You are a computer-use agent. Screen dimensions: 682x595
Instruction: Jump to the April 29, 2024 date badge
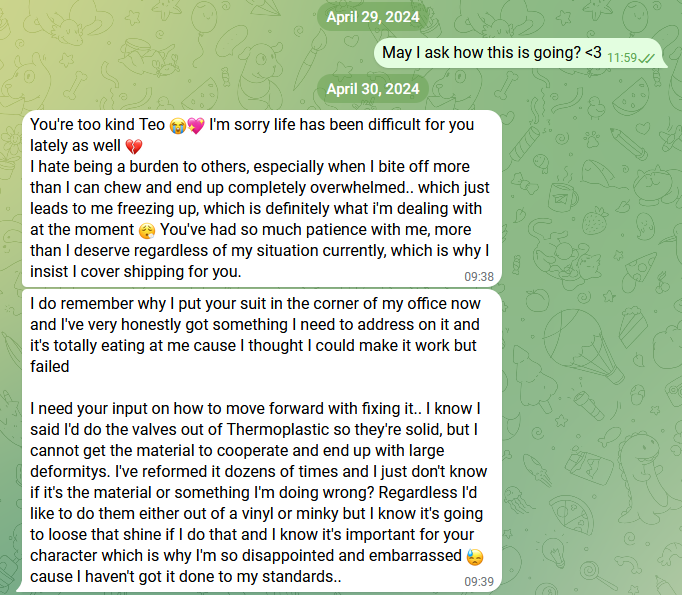(x=372, y=17)
